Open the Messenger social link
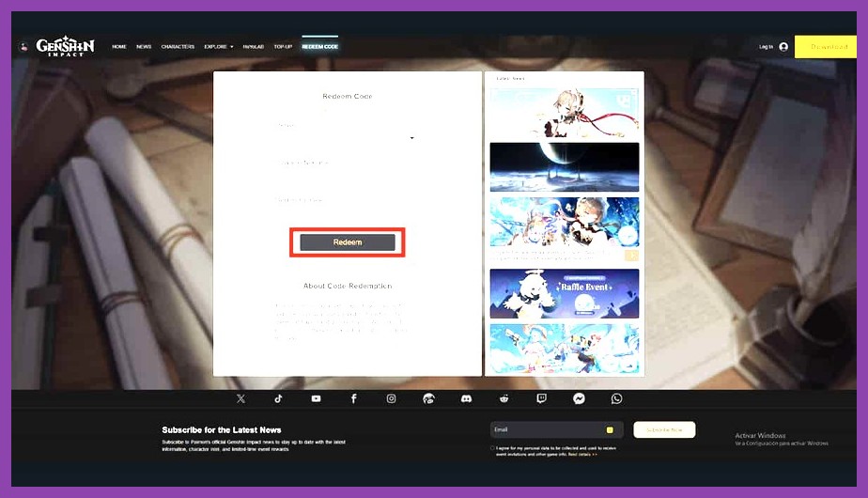The width and height of the screenshot is (868, 498). click(579, 398)
